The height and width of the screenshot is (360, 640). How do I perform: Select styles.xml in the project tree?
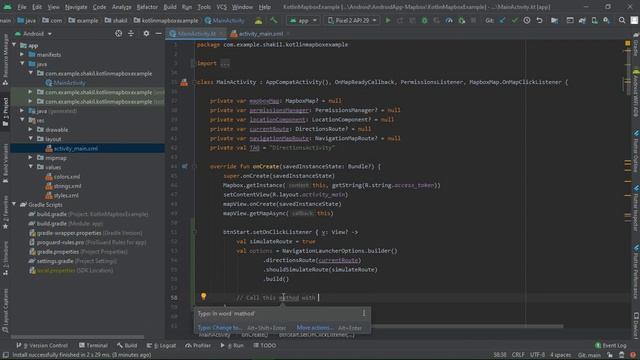point(66,196)
